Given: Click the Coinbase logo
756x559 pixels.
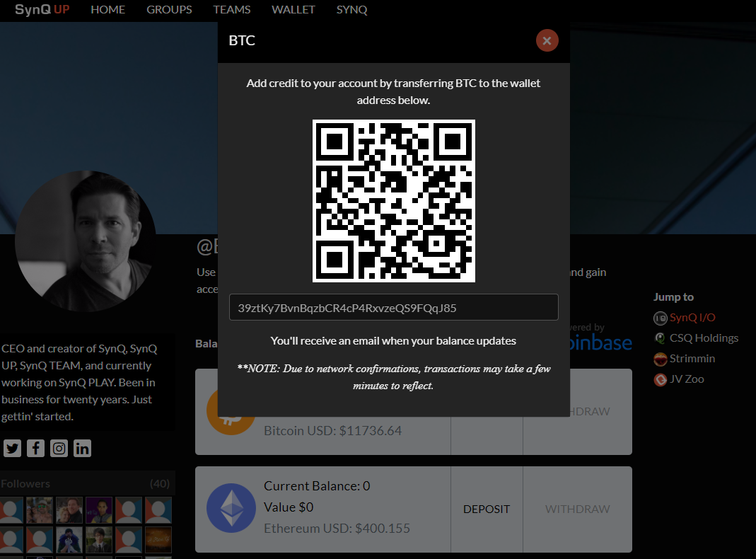Looking at the screenshot, I should (601, 343).
